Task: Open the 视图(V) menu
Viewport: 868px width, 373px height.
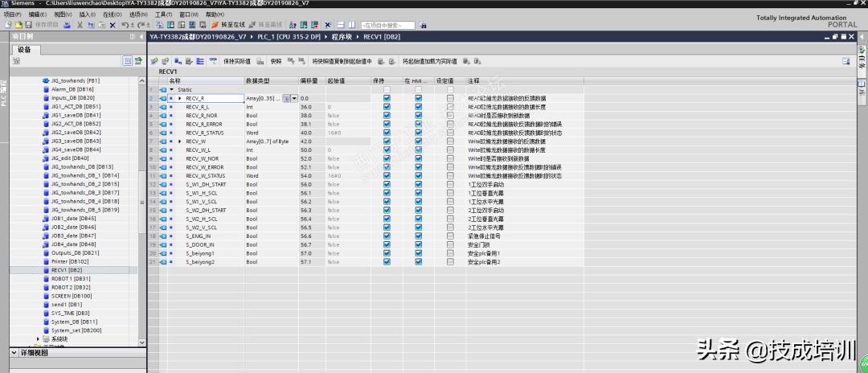Action: pos(63,14)
